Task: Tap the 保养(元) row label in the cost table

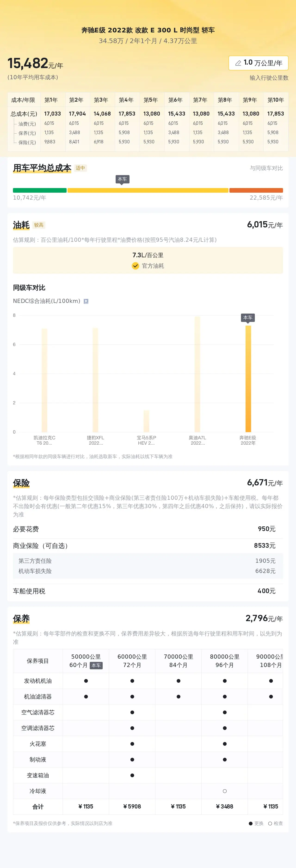Action: click(x=27, y=133)
